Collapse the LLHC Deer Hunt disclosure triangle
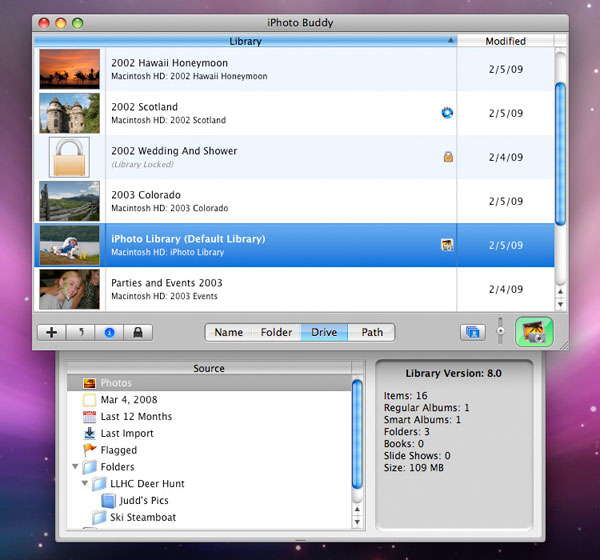 coord(85,483)
